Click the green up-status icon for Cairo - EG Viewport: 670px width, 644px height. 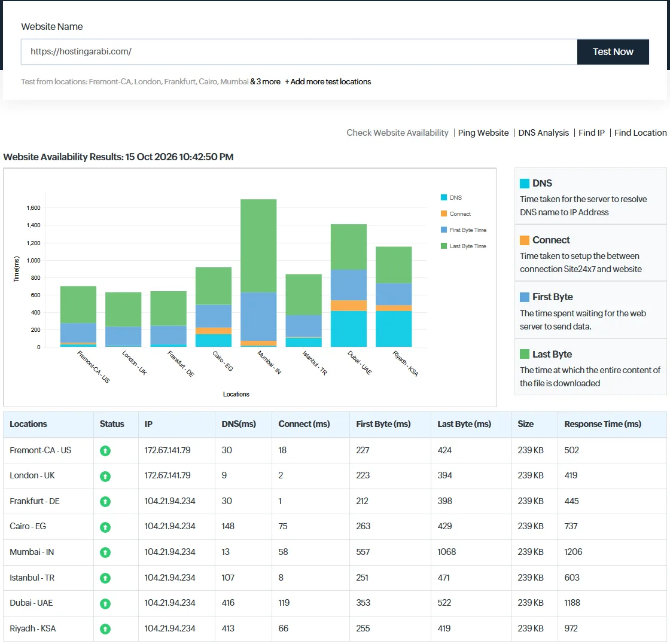(x=105, y=527)
